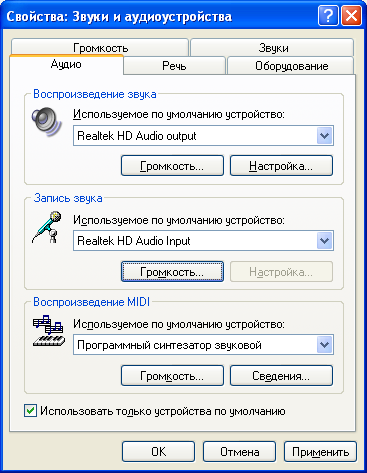Uncheck 'Использовать только устройства по умолчанию'
Image resolution: width=367 pixels, height=473 pixels.
30,411
